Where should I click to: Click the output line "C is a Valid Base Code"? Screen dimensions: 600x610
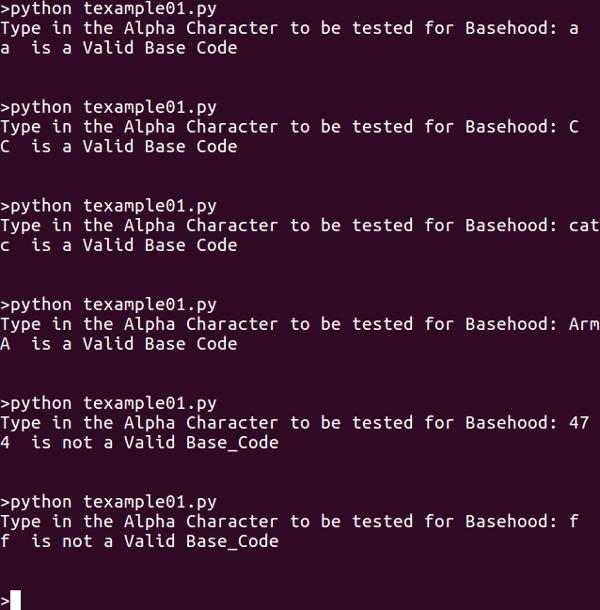click(119, 146)
